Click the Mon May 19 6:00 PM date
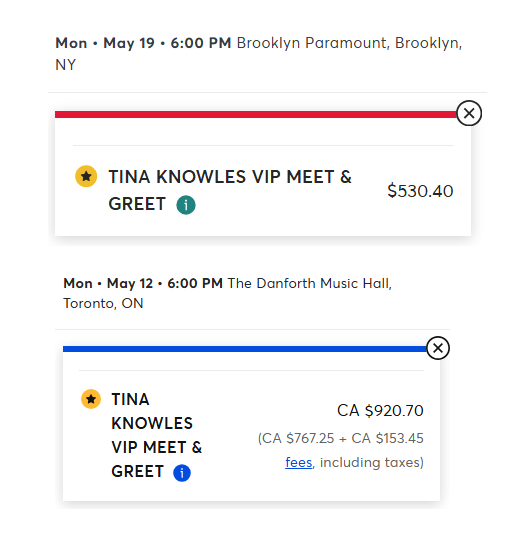 (x=143, y=43)
